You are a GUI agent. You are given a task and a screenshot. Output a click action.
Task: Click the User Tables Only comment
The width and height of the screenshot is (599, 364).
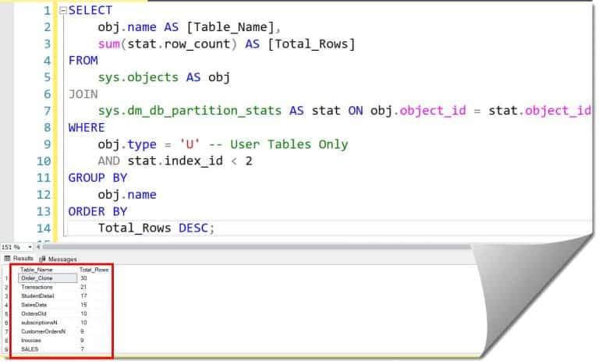(x=278, y=144)
